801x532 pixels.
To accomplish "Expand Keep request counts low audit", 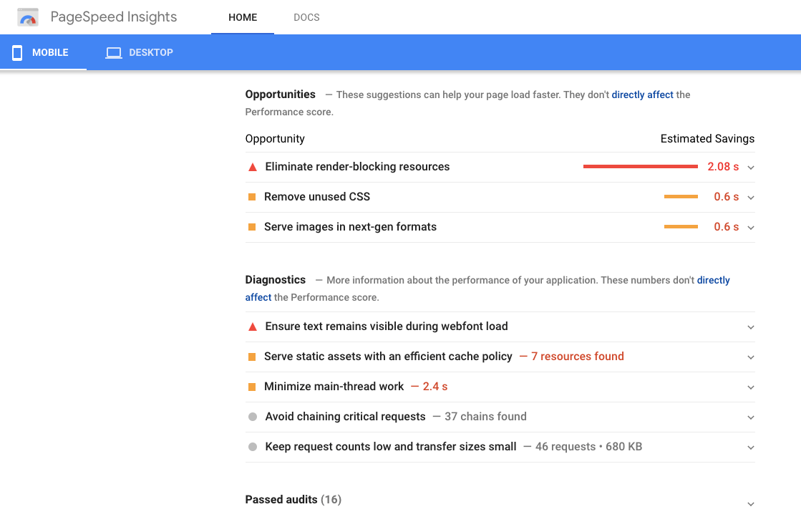I will coord(749,446).
